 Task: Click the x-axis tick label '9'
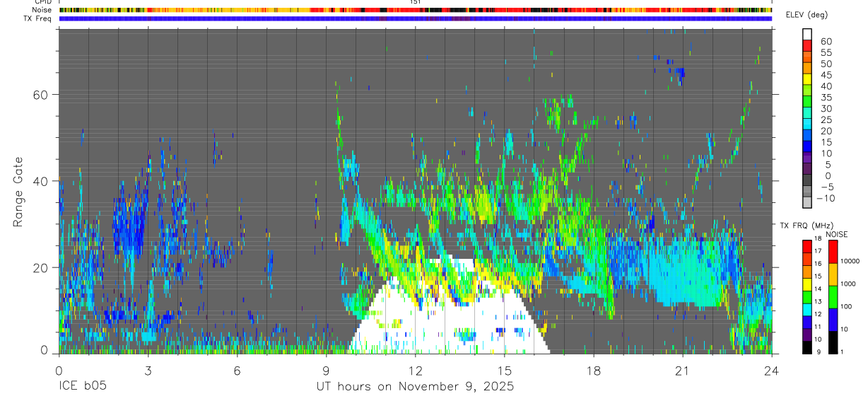(x=326, y=370)
